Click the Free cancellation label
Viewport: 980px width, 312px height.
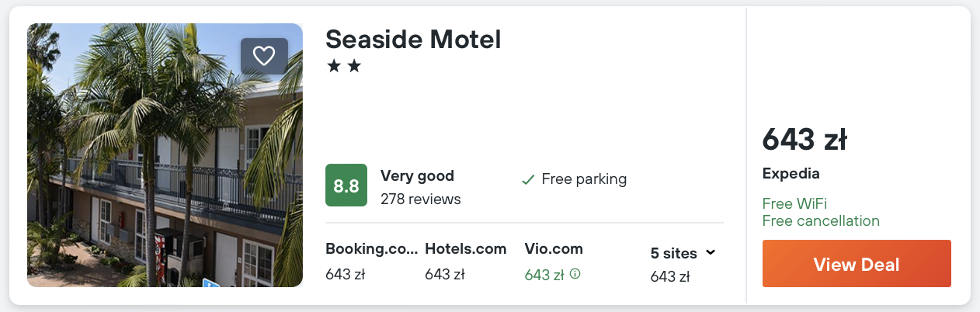(x=821, y=221)
